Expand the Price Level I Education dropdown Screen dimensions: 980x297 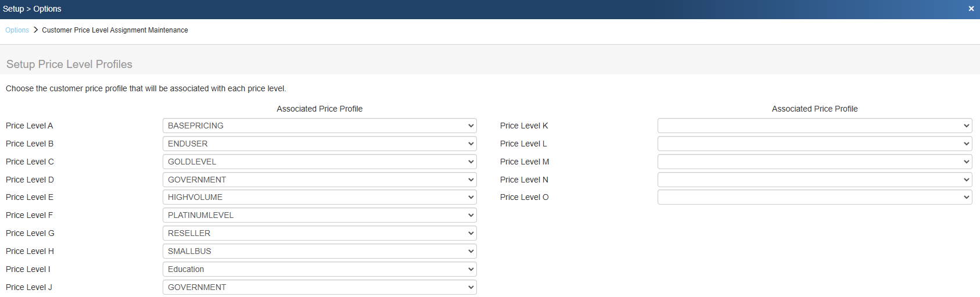point(320,269)
